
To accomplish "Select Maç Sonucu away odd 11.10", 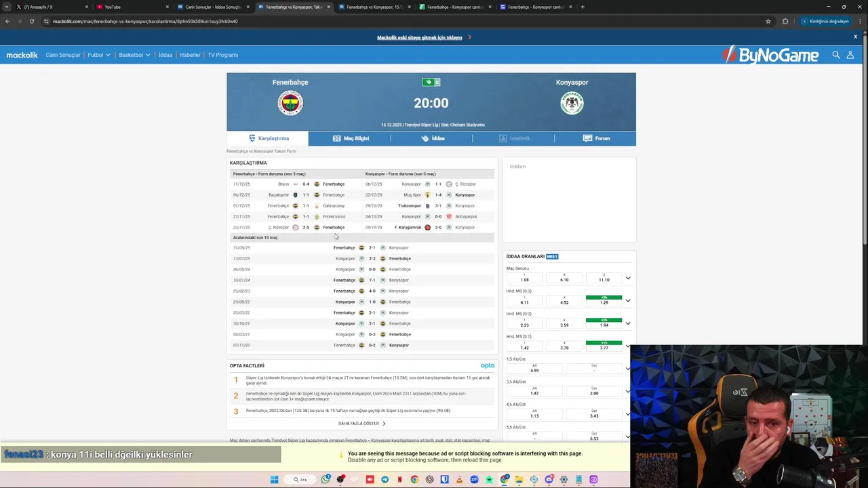I will 604,278.
